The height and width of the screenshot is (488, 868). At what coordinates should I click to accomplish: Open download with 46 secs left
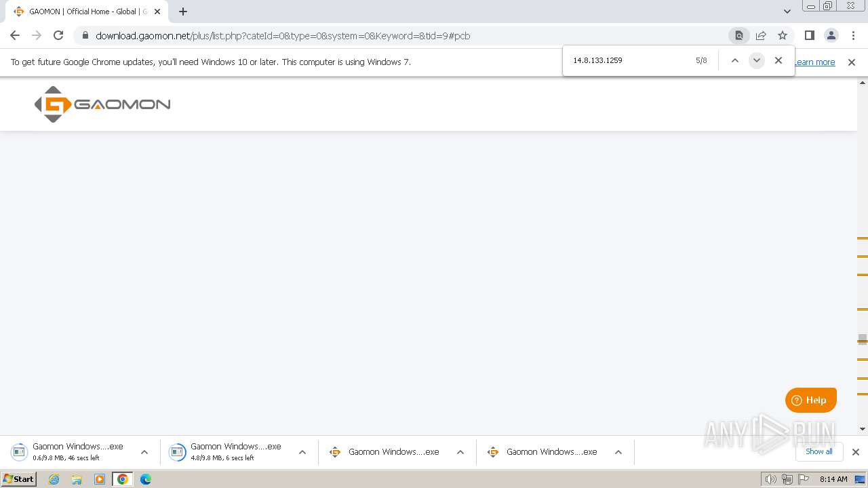click(x=68, y=451)
